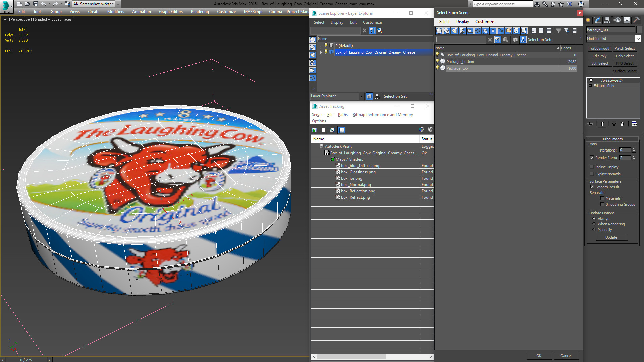Toggle Show End Result below modifier stack
Viewport: 644px width, 362px height.
click(x=603, y=124)
